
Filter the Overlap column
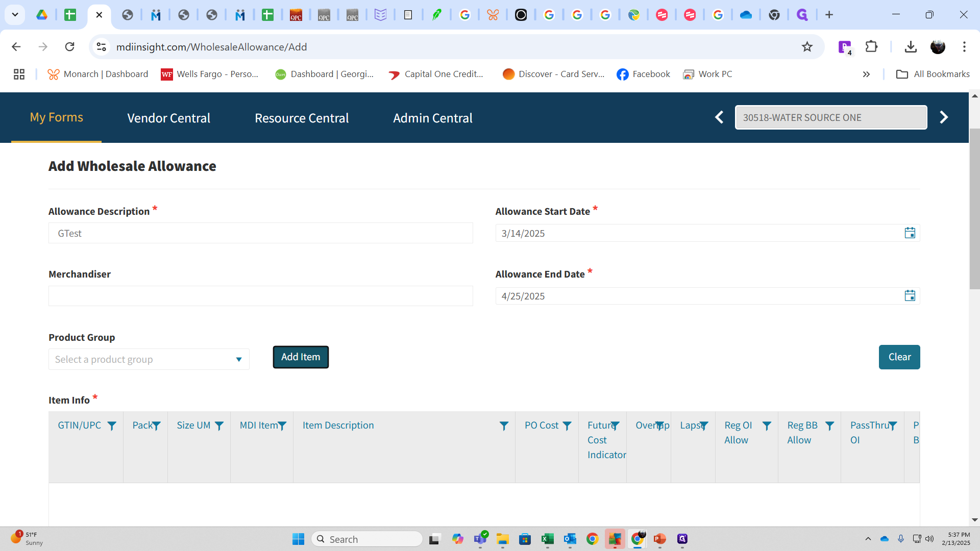pos(659,426)
